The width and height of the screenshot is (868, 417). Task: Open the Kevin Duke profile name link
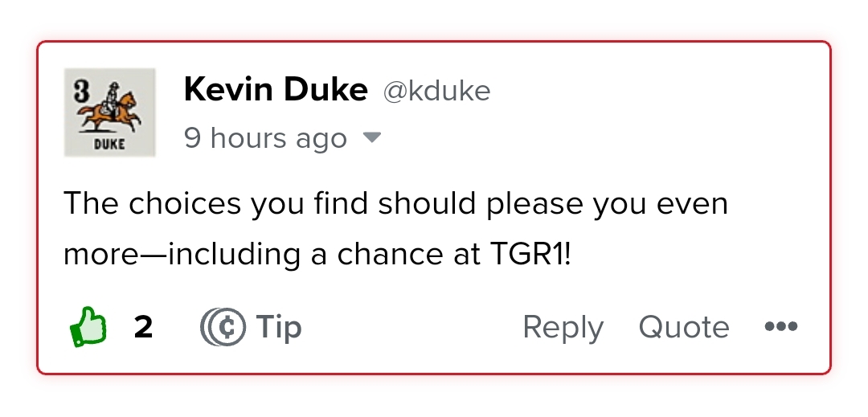(x=276, y=90)
